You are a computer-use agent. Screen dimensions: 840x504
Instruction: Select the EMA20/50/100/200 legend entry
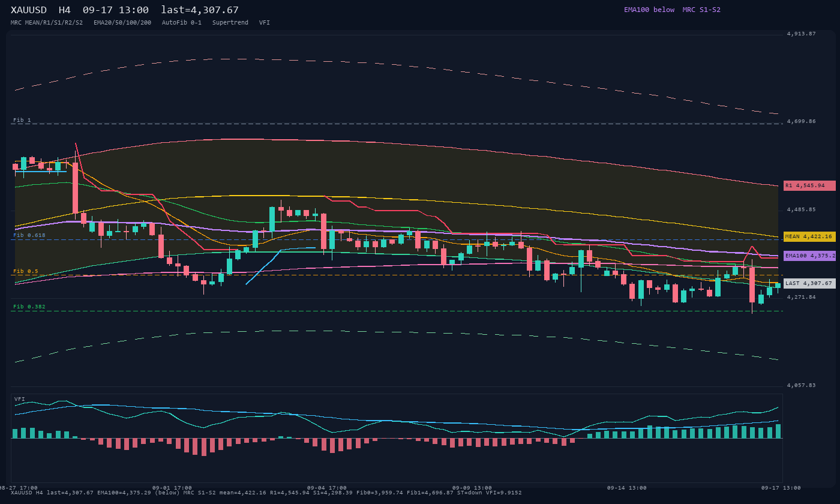122,23
